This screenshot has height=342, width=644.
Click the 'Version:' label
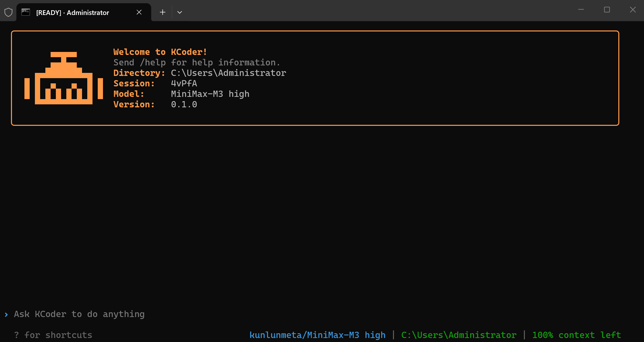point(134,105)
